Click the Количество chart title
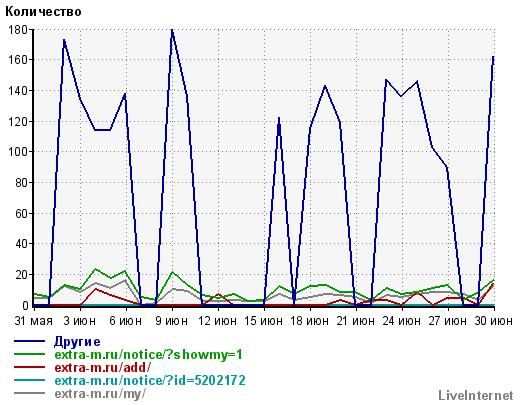 click(x=43, y=12)
